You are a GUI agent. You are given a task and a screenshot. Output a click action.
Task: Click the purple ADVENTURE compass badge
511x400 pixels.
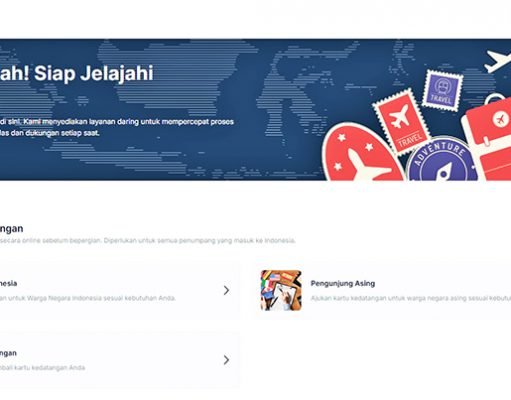coord(442,160)
